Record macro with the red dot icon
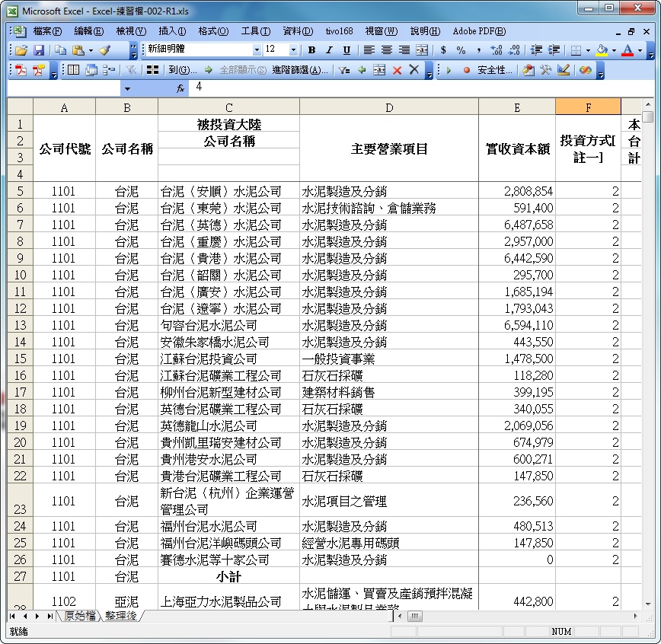 tap(466, 70)
